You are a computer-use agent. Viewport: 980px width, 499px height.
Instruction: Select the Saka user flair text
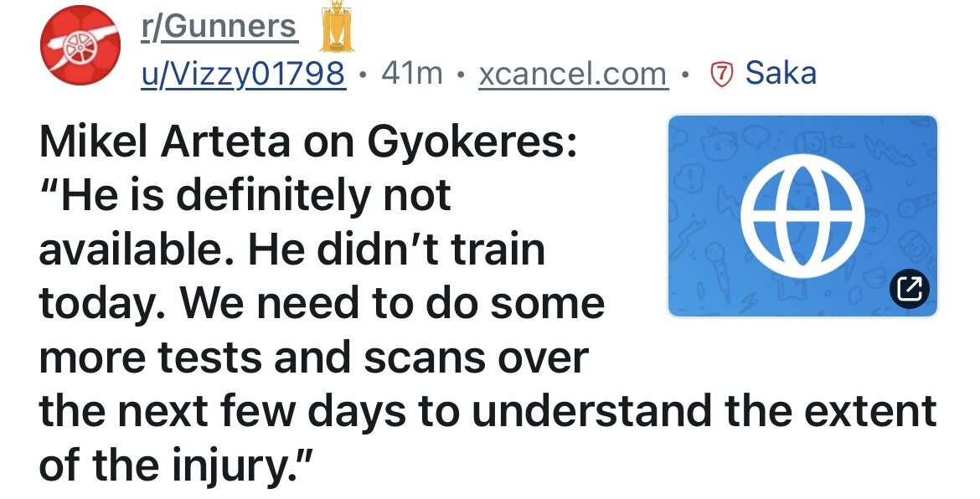click(x=781, y=74)
